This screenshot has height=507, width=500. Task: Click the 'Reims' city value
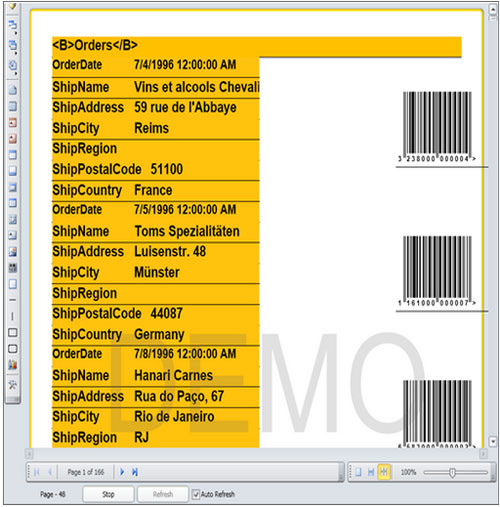tap(151, 128)
